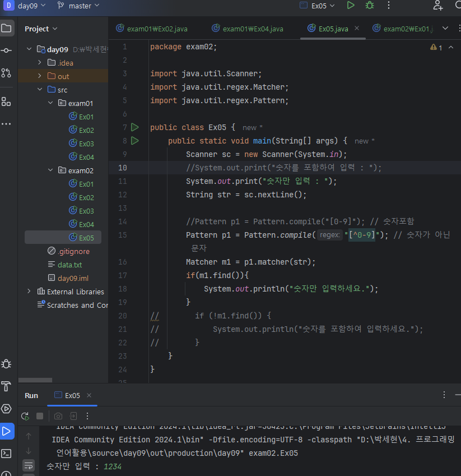Open the Ex05 run configuration dropdown
Screen dimensions: 461x476
tap(317, 6)
